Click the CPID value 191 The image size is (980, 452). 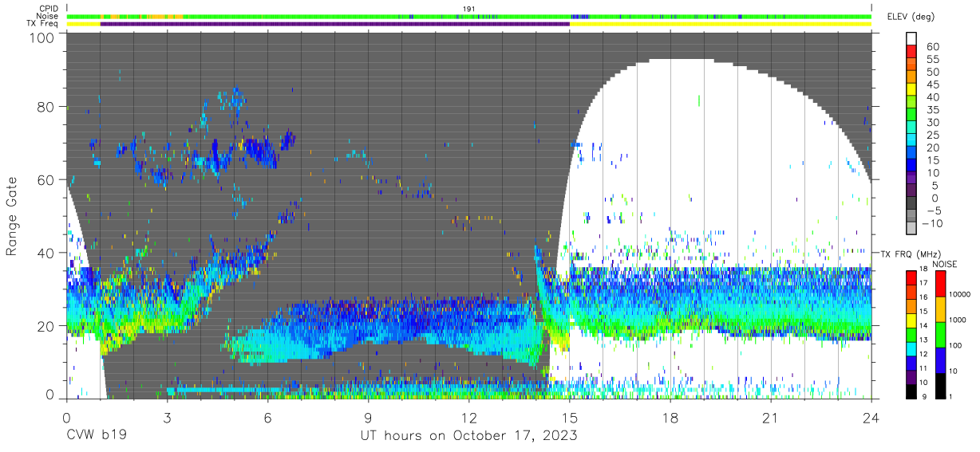coord(469,9)
